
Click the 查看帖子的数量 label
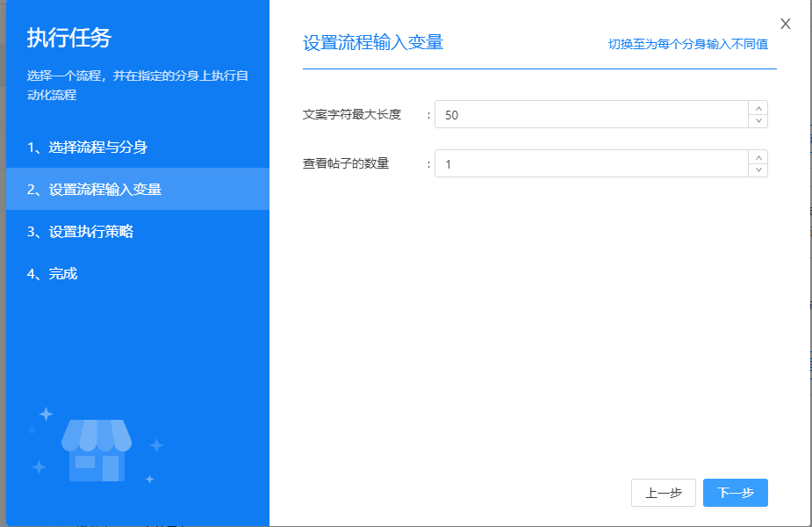(345, 164)
